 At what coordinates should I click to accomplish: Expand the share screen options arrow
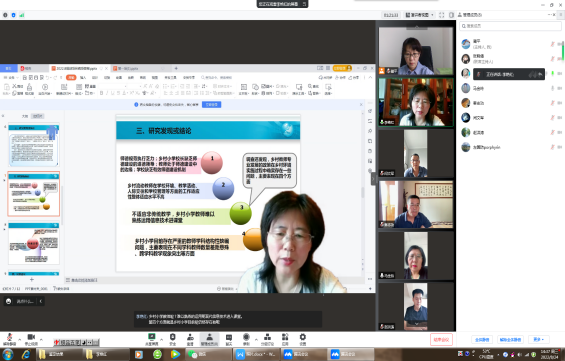[161, 339]
